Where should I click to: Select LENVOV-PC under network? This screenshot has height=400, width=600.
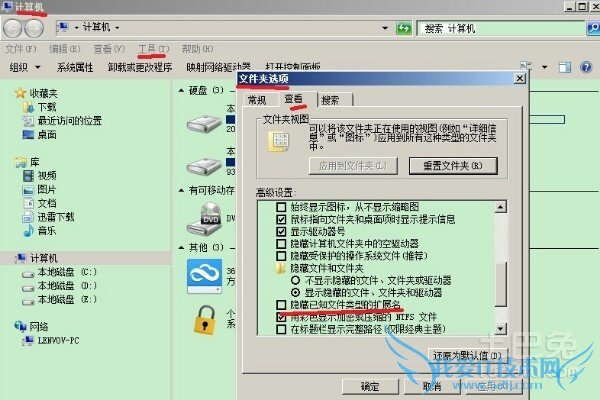pyautogui.click(x=51, y=340)
